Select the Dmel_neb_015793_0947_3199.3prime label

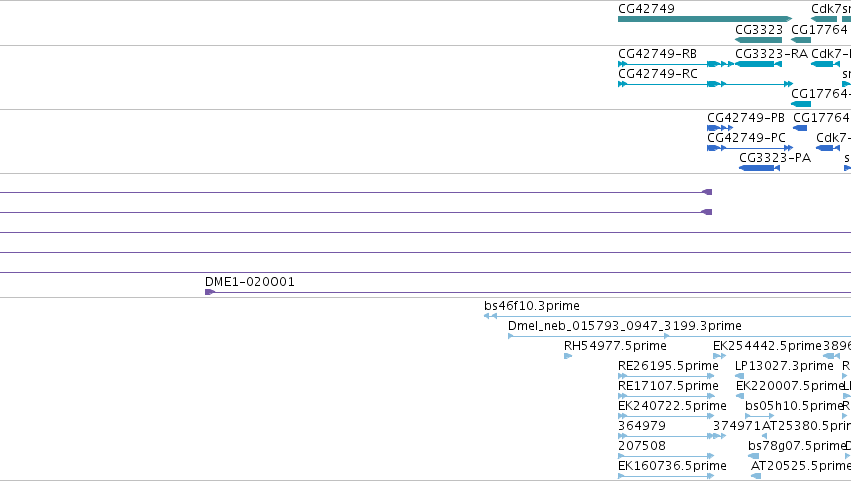pos(625,326)
